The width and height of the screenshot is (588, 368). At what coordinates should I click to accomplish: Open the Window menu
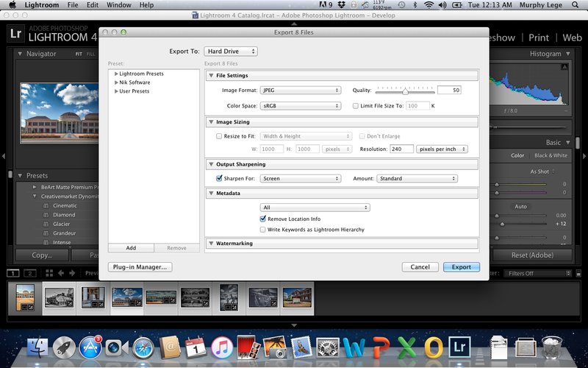coord(119,5)
